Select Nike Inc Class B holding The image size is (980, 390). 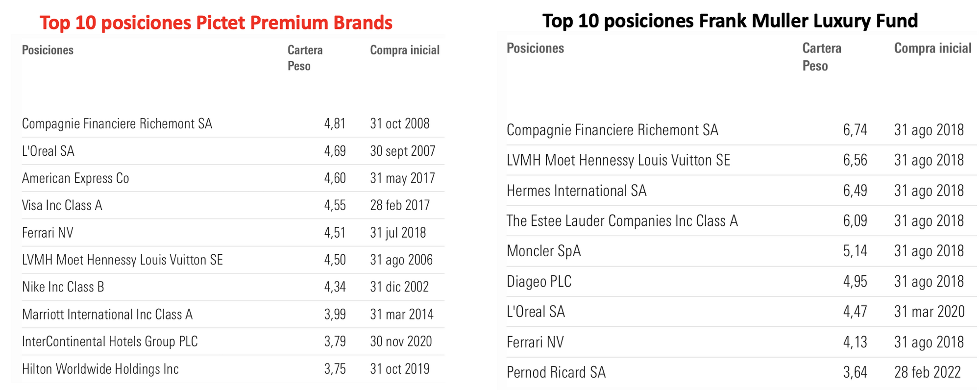point(63,287)
